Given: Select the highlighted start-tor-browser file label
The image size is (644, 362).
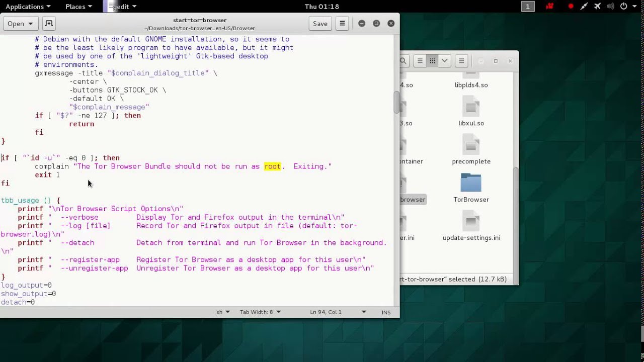Looking at the screenshot, I should click(x=413, y=200).
